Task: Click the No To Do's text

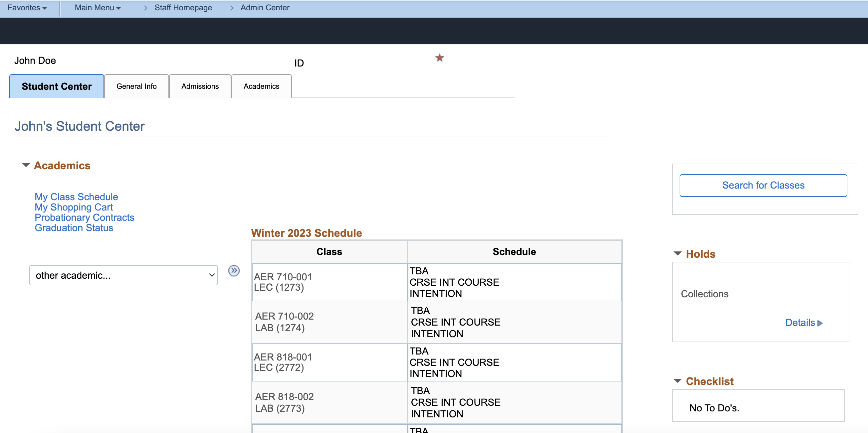Action: click(x=714, y=408)
